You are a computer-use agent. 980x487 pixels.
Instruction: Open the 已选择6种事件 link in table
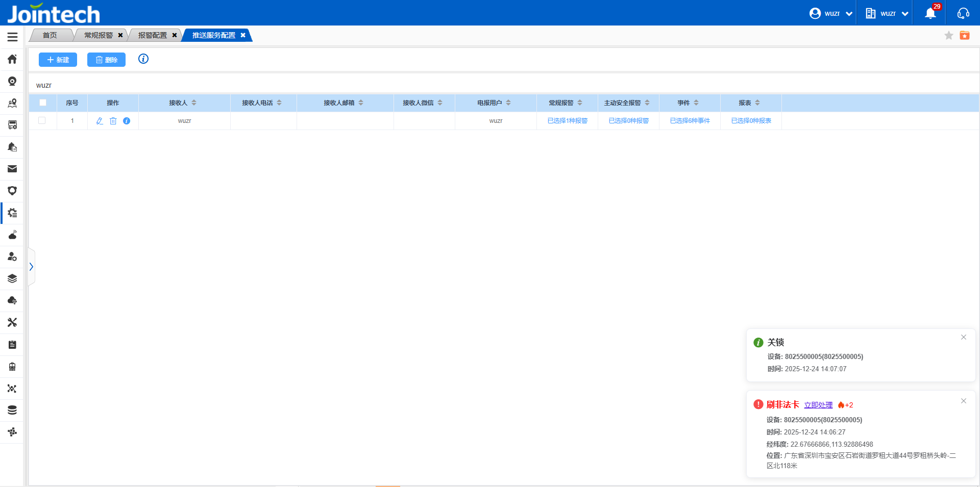[x=690, y=120]
